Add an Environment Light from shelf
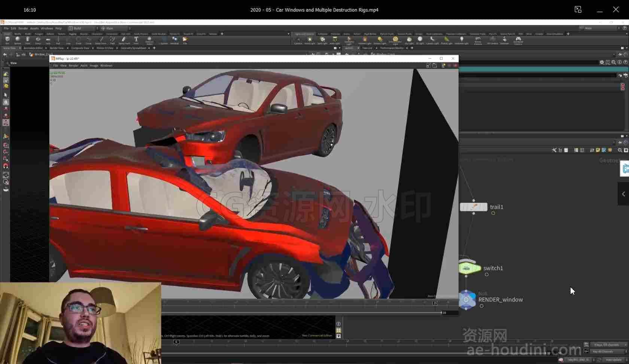The width and height of the screenshot is (629, 364). pos(395,40)
